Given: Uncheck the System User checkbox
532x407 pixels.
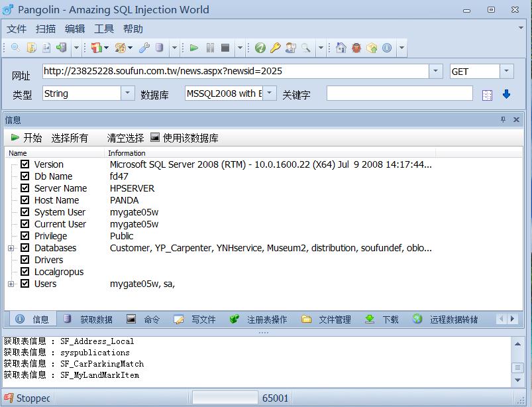Looking at the screenshot, I should pyautogui.click(x=25, y=212).
